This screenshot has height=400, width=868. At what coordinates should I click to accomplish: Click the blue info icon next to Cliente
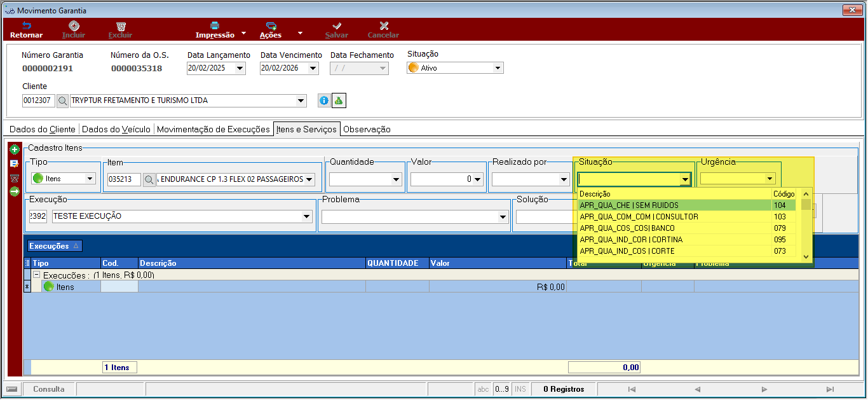click(x=323, y=100)
